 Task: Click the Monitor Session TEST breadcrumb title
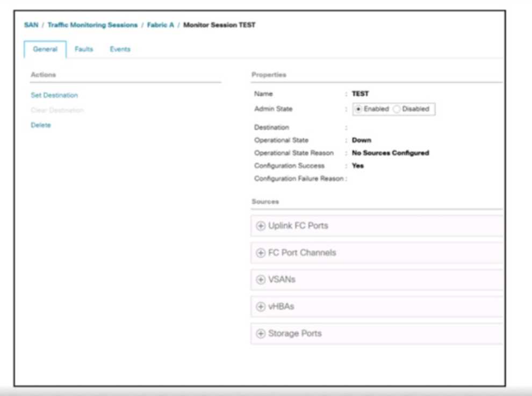[x=219, y=25]
